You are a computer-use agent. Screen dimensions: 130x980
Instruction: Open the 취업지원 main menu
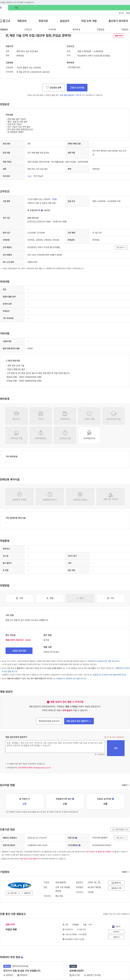(x=43, y=21)
